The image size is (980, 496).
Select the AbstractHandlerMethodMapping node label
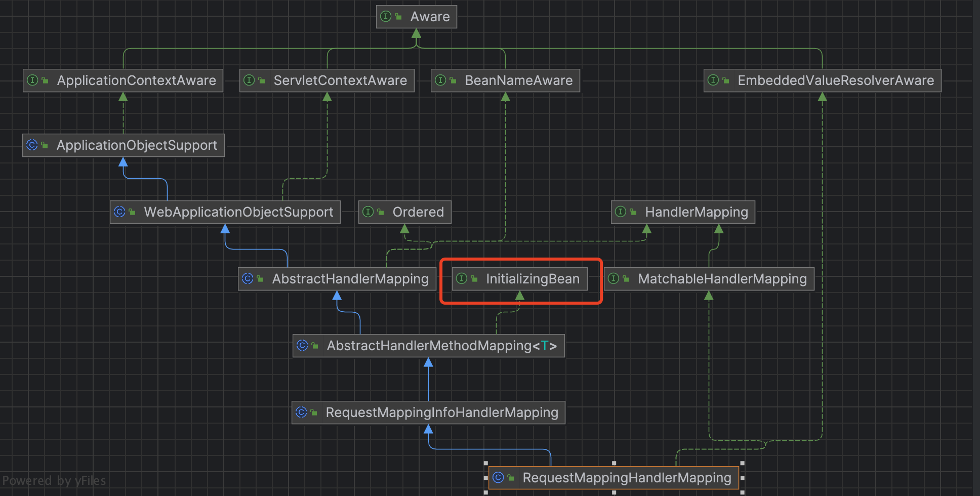pos(429,346)
